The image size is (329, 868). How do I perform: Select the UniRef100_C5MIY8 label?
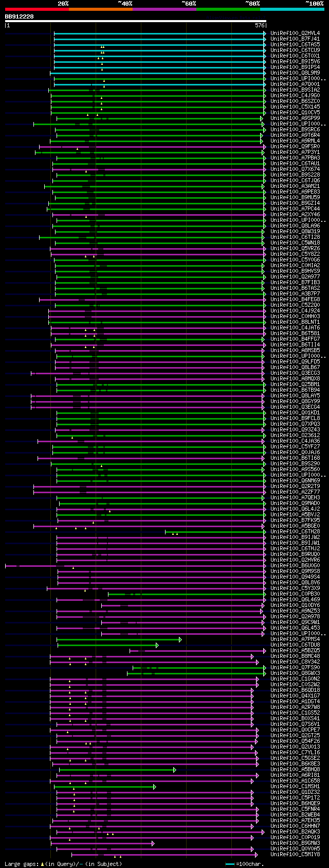coord(295,854)
